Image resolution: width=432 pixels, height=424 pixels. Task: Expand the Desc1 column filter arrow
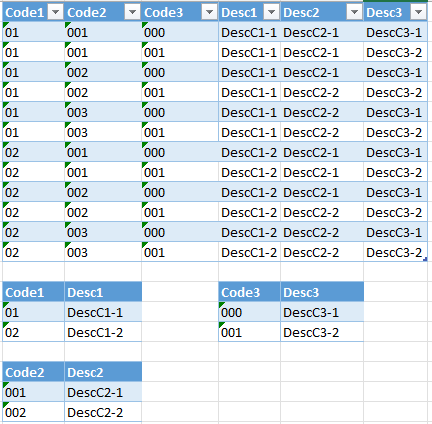[271, 13]
